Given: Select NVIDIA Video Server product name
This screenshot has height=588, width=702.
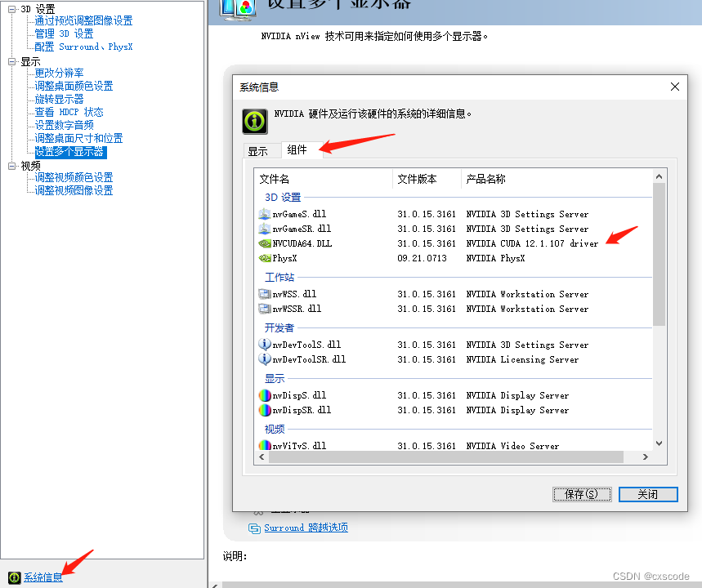Looking at the screenshot, I should [x=512, y=446].
